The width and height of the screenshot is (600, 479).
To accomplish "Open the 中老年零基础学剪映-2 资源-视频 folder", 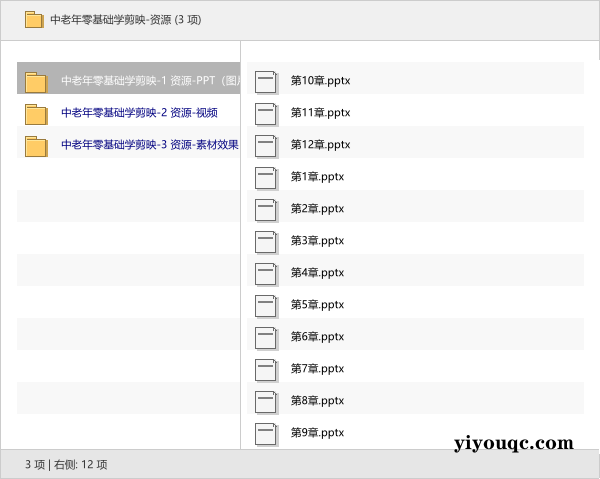I will click(139, 113).
